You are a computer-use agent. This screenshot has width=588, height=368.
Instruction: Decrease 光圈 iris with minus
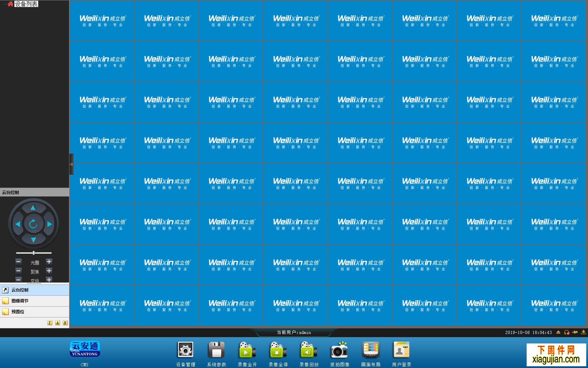click(19, 262)
